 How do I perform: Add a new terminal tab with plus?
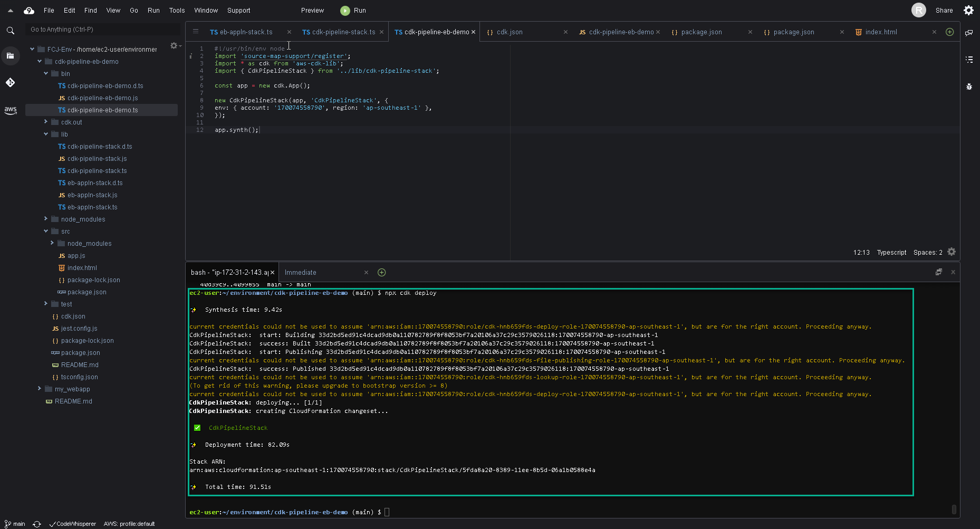coord(382,273)
